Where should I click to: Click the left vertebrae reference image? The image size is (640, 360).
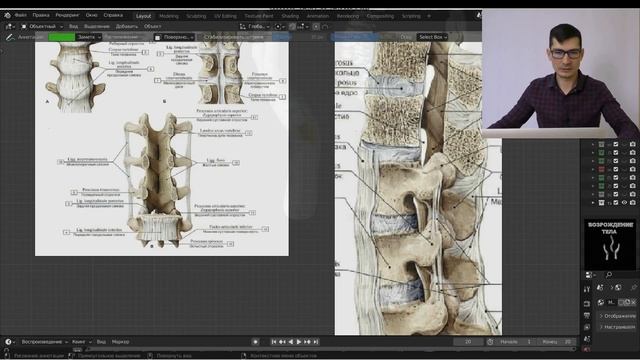pyautogui.click(x=162, y=149)
